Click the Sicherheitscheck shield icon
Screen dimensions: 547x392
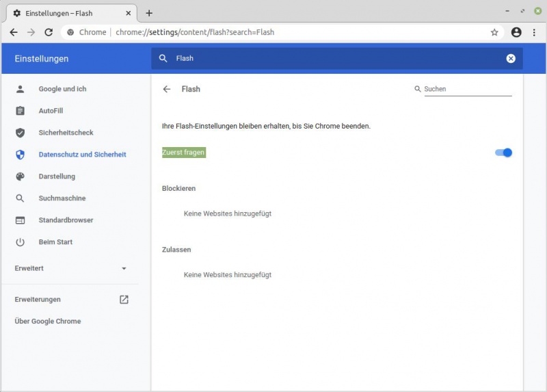[x=21, y=133]
